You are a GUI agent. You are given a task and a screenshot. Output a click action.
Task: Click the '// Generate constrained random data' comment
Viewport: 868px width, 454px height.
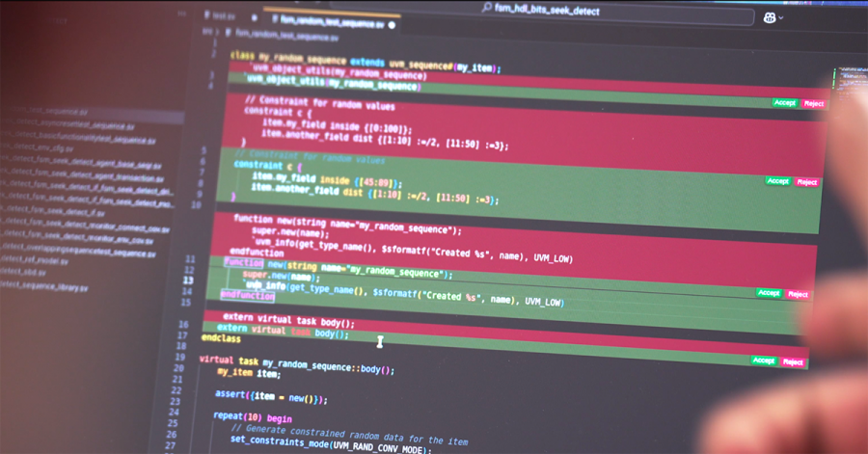[349, 435]
